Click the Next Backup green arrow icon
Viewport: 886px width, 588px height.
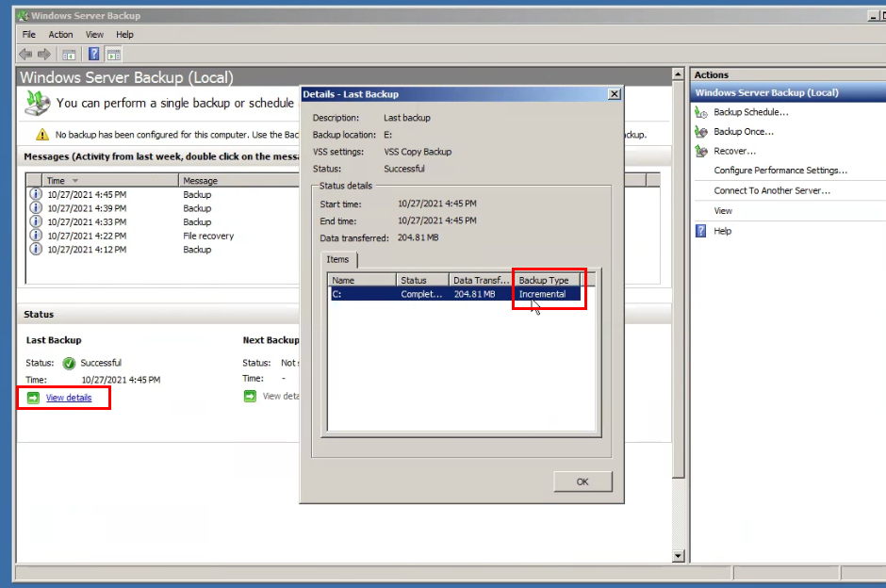click(250, 397)
